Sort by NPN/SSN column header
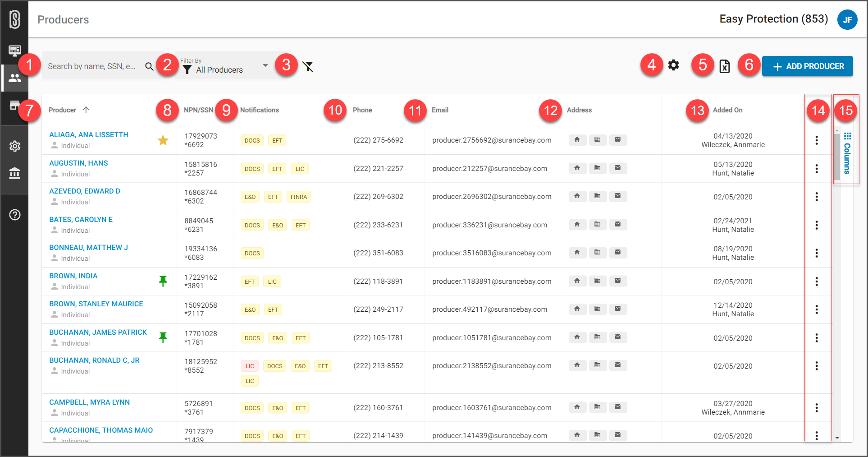Image resolution: width=868 pixels, height=457 pixels. (x=198, y=110)
